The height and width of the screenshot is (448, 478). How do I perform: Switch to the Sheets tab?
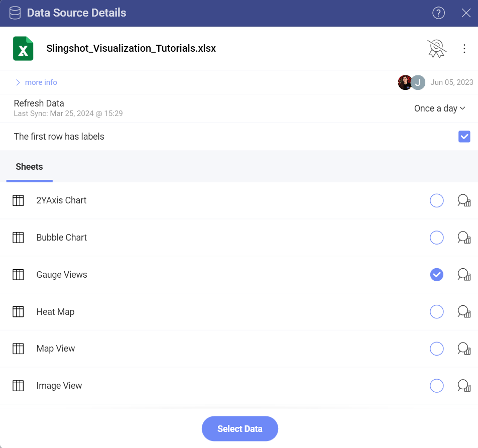click(x=29, y=167)
